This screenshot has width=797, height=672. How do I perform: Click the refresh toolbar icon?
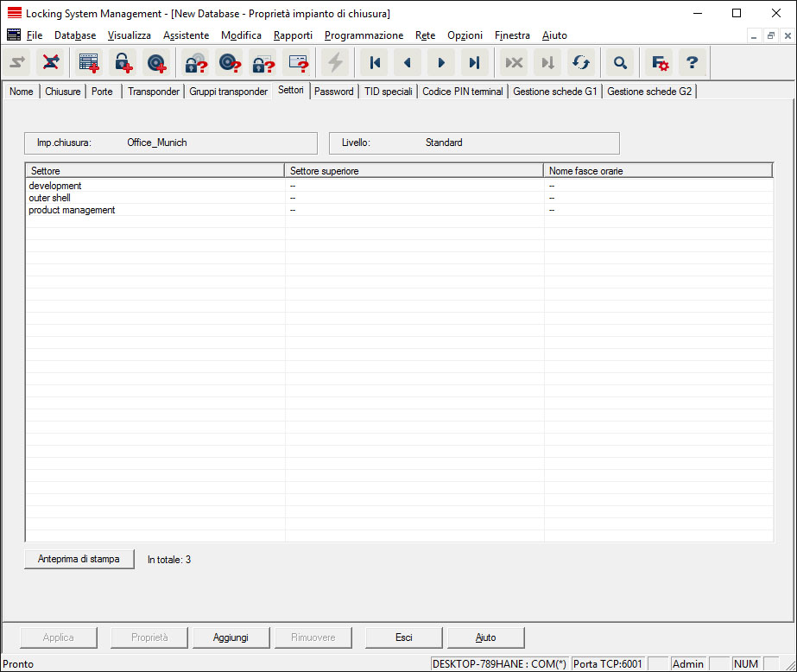[581, 63]
